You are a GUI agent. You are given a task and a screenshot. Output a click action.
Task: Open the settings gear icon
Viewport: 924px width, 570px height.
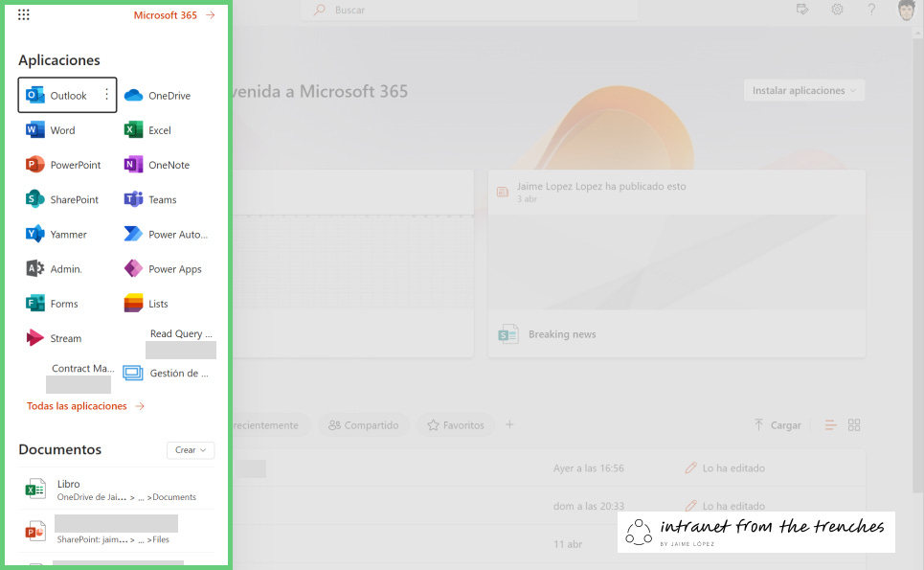pyautogui.click(x=837, y=10)
